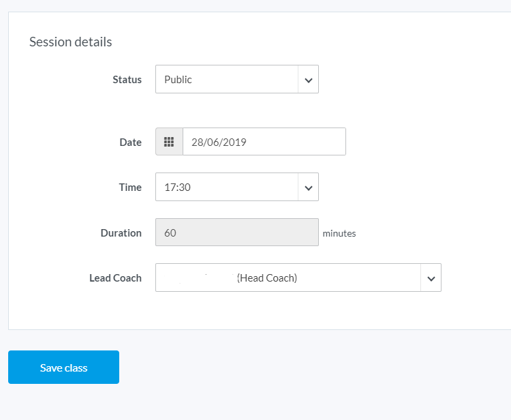Screen dimensions: 511x420
Task: Expand the Time dropdown chevron arrow
Action: pyautogui.click(x=308, y=187)
